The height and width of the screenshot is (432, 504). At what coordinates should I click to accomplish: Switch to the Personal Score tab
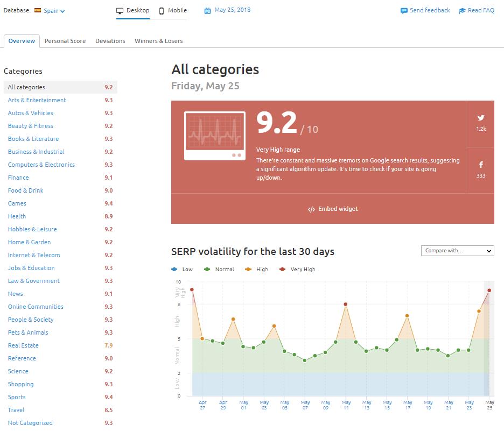coord(65,41)
